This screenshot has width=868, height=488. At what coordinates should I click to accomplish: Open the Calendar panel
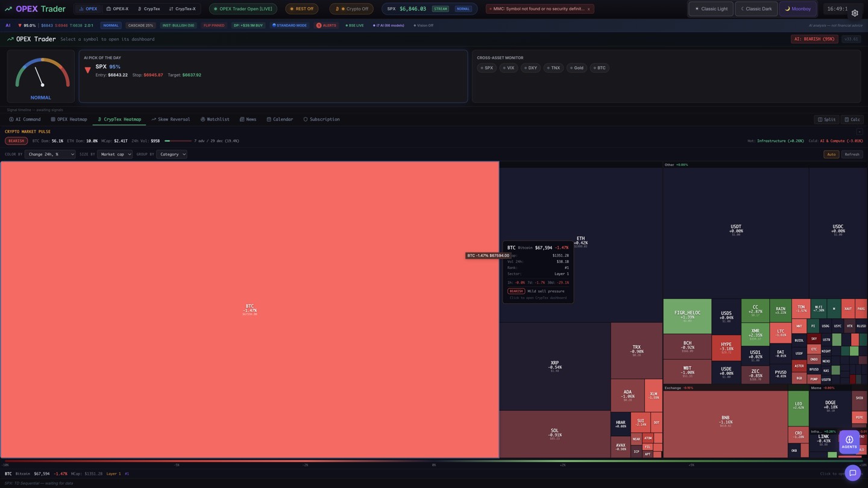280,119
